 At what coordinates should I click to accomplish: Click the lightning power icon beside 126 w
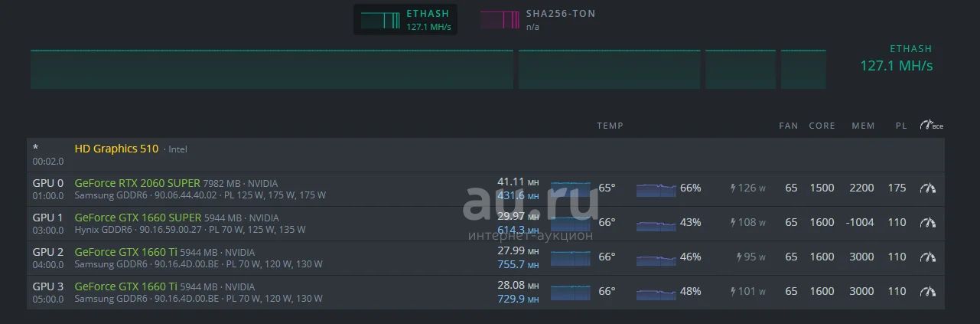click(733, 188)
